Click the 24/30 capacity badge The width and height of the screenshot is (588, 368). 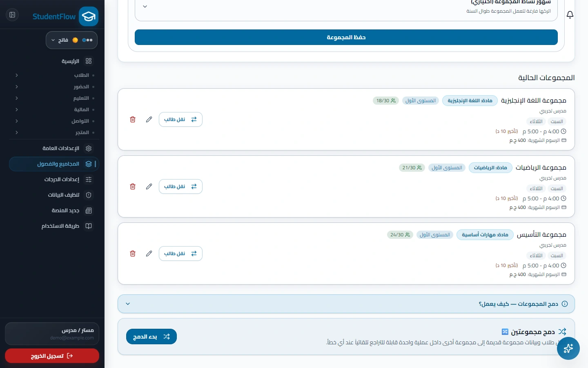coord(400,235)
